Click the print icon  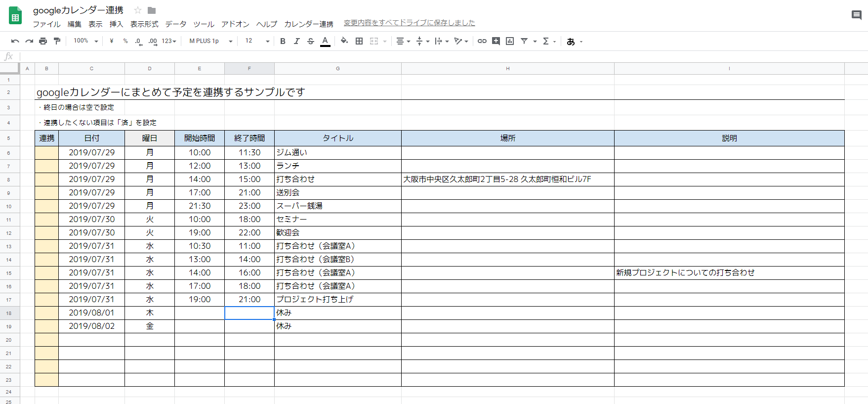[x=43, y=41]
